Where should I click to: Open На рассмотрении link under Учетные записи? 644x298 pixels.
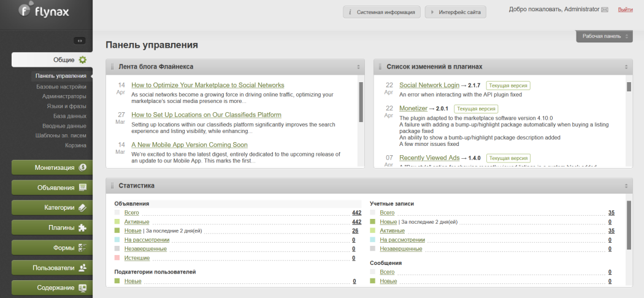tap(402, 240)
